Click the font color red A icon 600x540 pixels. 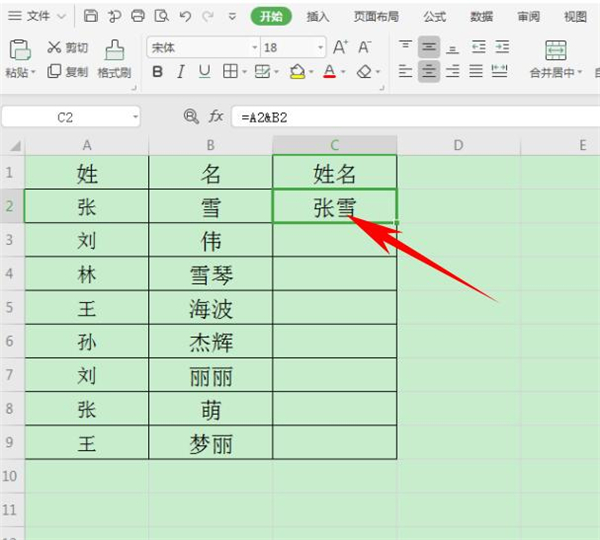click(x=328, y=72)
